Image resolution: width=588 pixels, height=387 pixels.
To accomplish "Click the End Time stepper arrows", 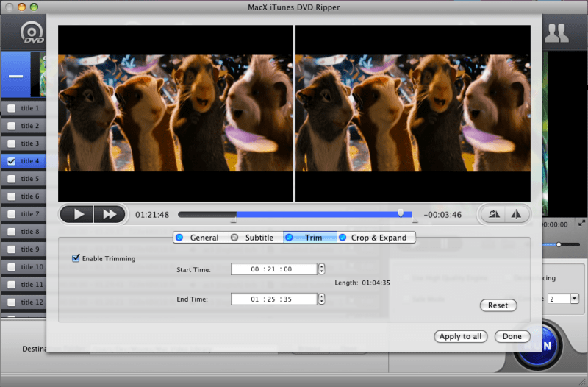I will click(x=321, y=299).
